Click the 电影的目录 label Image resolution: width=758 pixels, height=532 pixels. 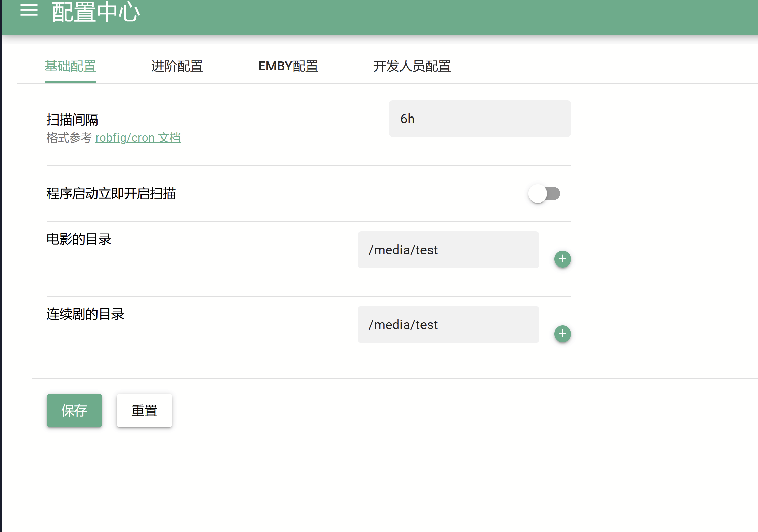[79, 239]
